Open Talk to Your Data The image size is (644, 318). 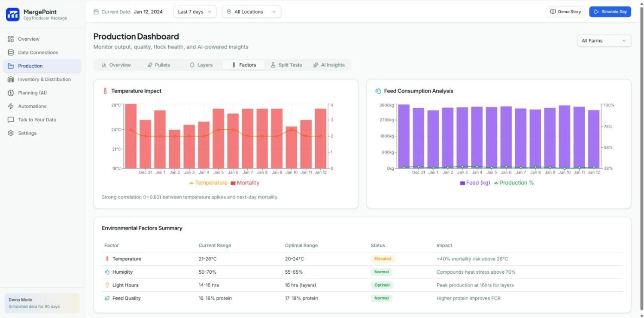pyautogui.click(x=36, y=119)
